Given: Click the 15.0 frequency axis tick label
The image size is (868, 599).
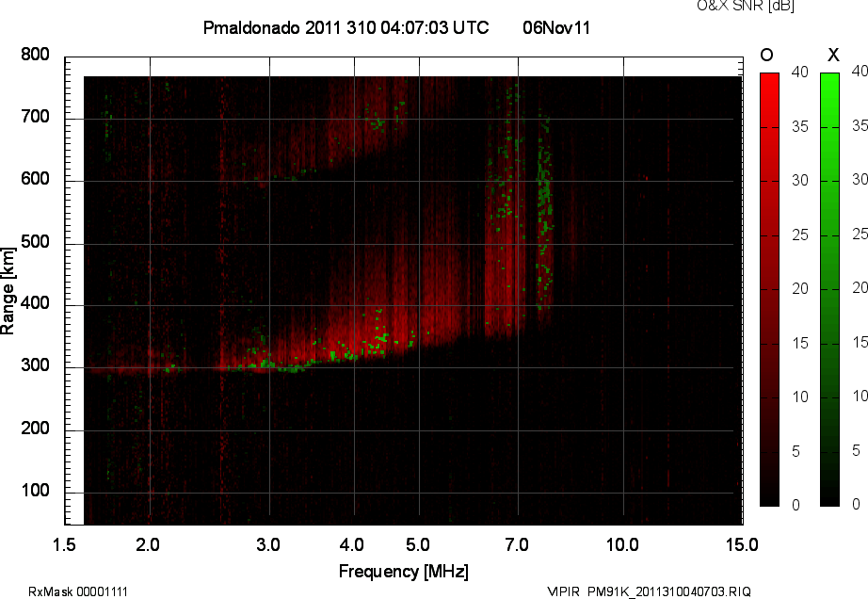Looking at the screenshot, I should pos(742,544).
